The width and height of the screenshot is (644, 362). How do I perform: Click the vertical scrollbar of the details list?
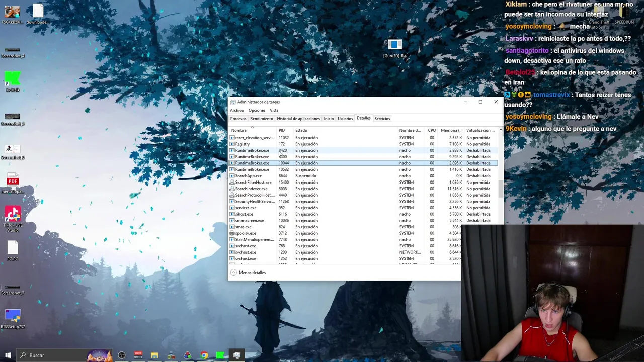coord(500,189)
